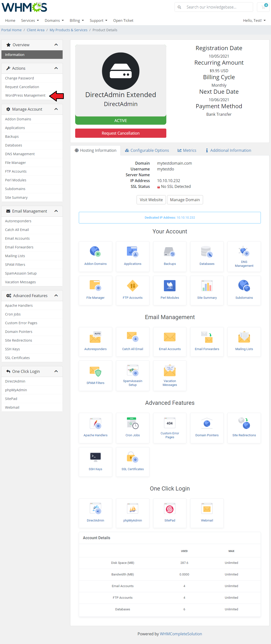The image size is (271, 644).
Task: Open the Site Summary chart icon tile
Action: coord(207,291)
